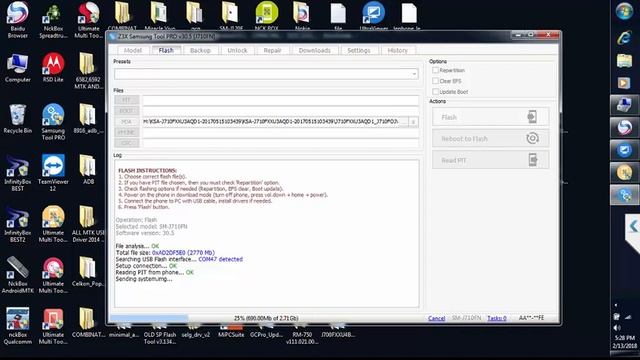Click the Read PIT button

(x=491, y=160)
